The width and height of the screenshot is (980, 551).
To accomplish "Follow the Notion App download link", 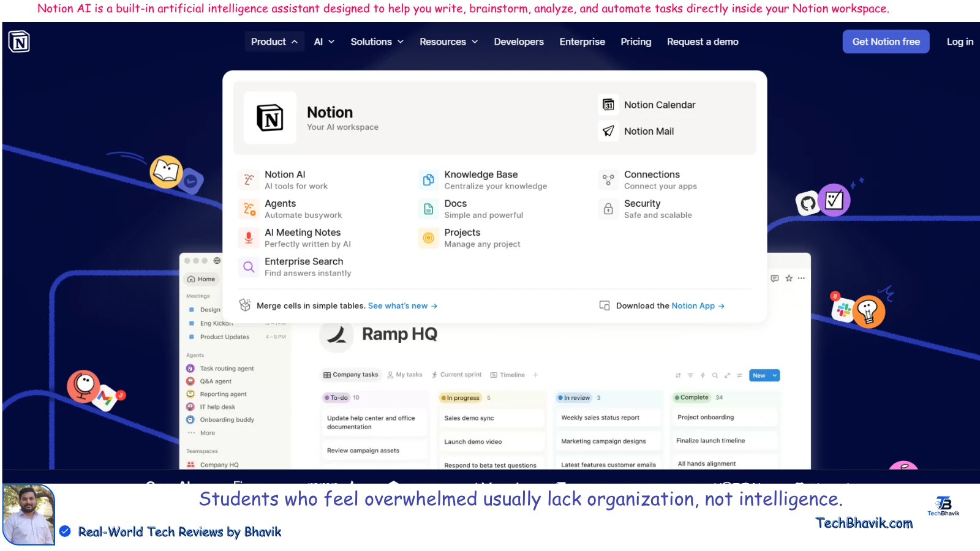I will pos(698,305).
